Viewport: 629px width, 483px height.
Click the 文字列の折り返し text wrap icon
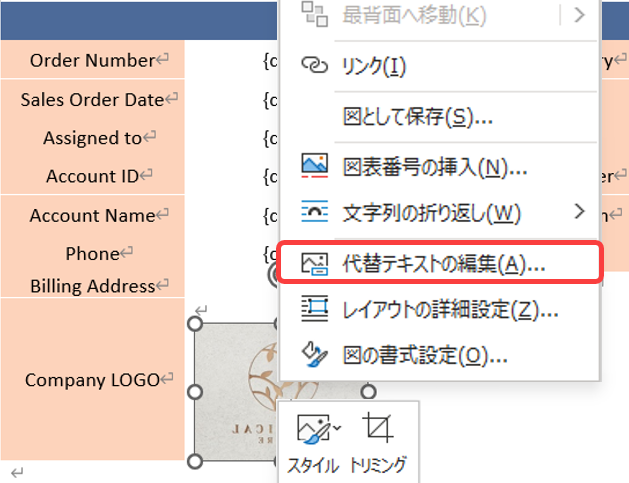coord(315,212)
